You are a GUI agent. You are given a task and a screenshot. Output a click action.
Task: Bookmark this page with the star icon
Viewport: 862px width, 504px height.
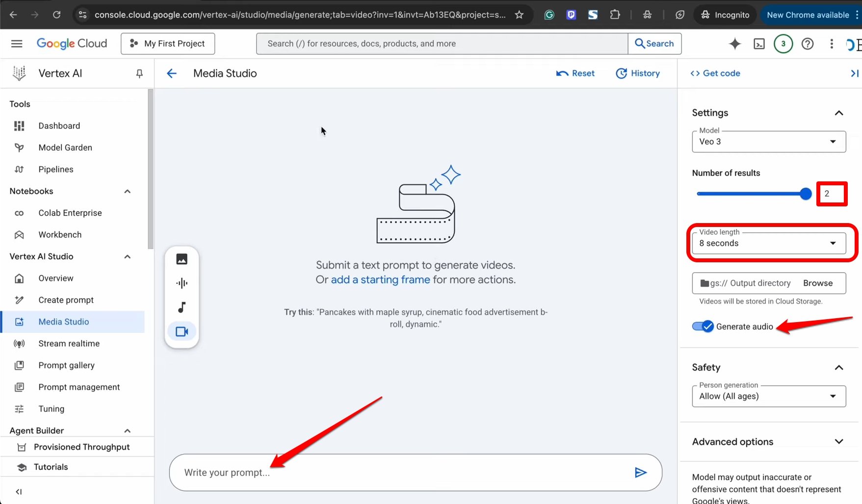[x=519, y=15]
